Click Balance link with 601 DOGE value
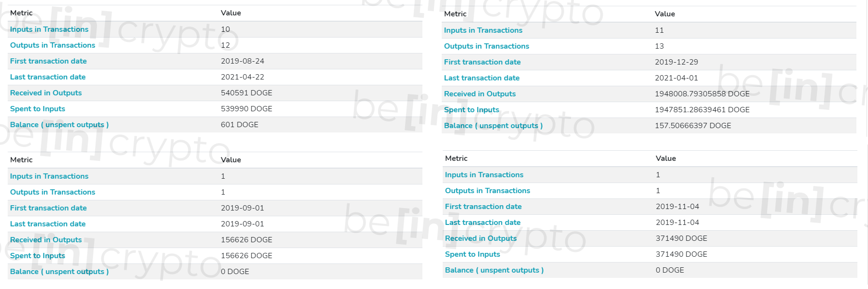868x289 pixels. point(59,125)
